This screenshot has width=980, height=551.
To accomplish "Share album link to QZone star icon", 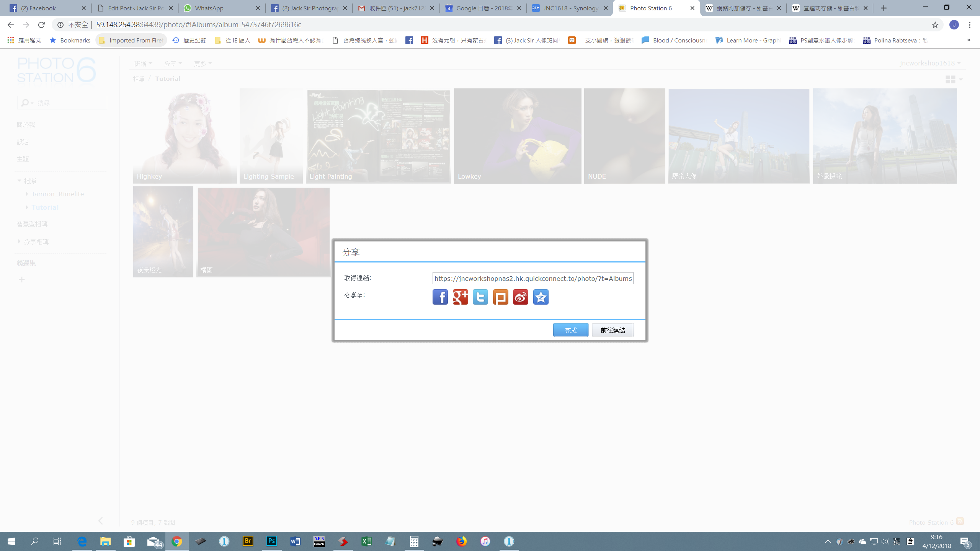I will pyautogui.click(x=541, y=297).
